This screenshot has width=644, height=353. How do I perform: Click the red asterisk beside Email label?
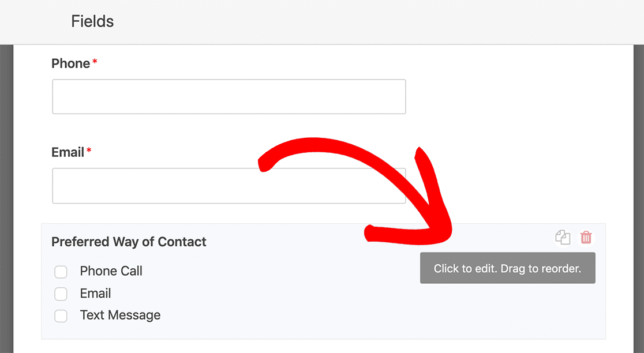pyautogui.click(x=89, y=151)
